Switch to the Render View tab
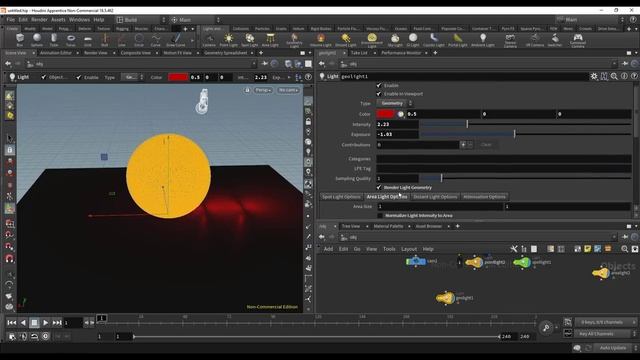Screen dimensions: 640x360 pyautogui.click(x=96, y=53)
